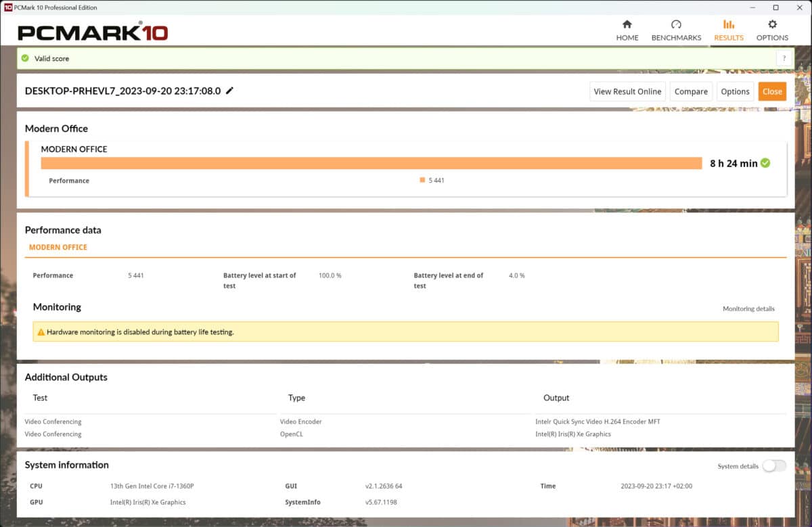
Task: Click View Result Online button
Action: tap(627, 91)
